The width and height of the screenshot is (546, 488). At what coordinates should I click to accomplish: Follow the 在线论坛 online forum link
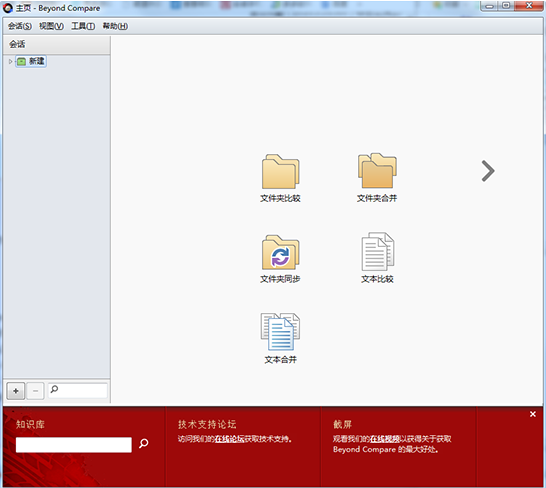click(229, 439)
